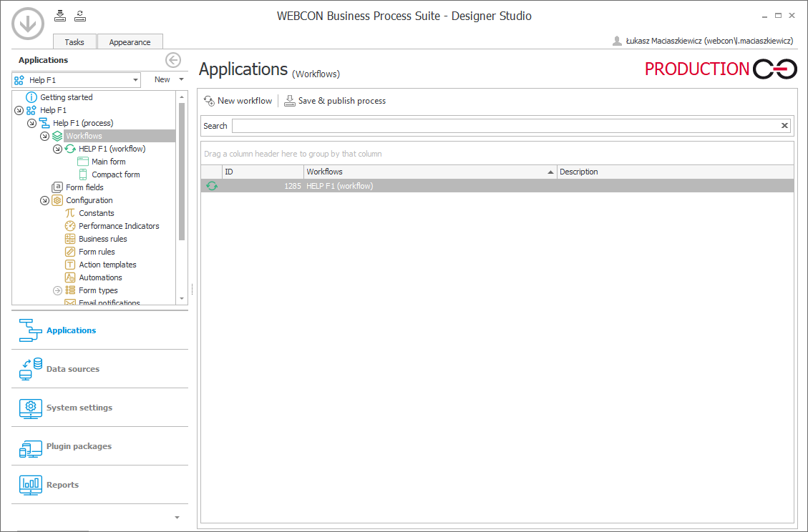Click the Workflows layers icon in the tree

click(x=57, y=136)
